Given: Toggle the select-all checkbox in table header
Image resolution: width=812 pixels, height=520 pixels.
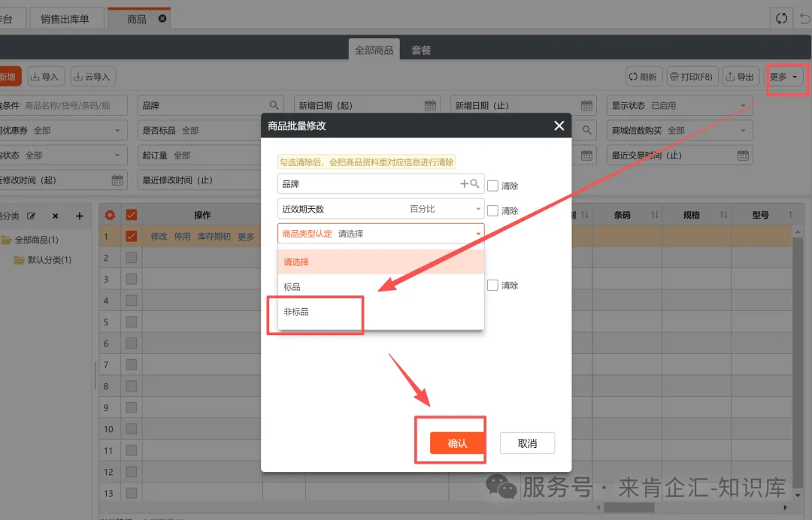Looking at the screenshot, I should [132, 215].
